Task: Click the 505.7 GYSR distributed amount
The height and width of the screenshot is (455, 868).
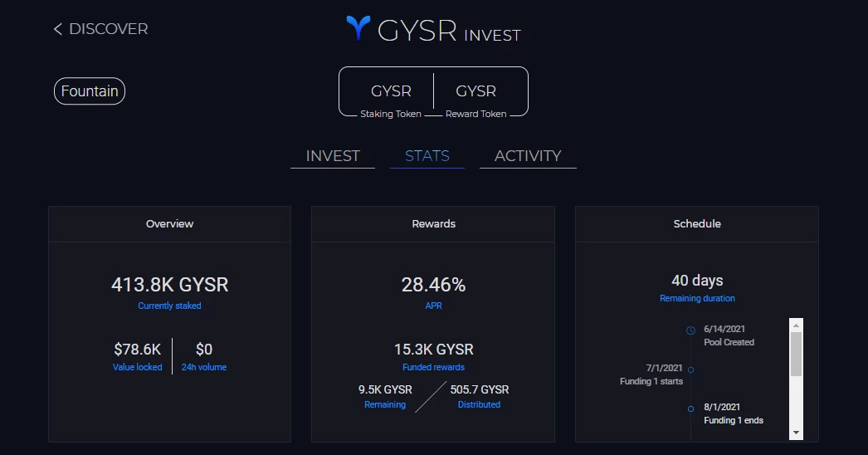Action: [x=480, y=389]
